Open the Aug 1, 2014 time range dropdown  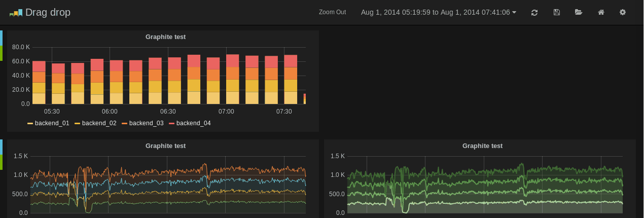[438, 12]
